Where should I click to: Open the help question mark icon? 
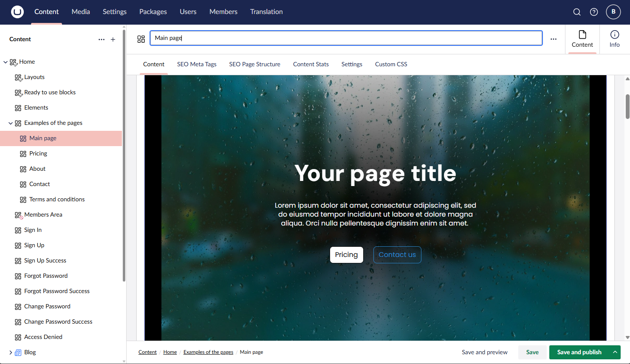(x=594, y=12)
